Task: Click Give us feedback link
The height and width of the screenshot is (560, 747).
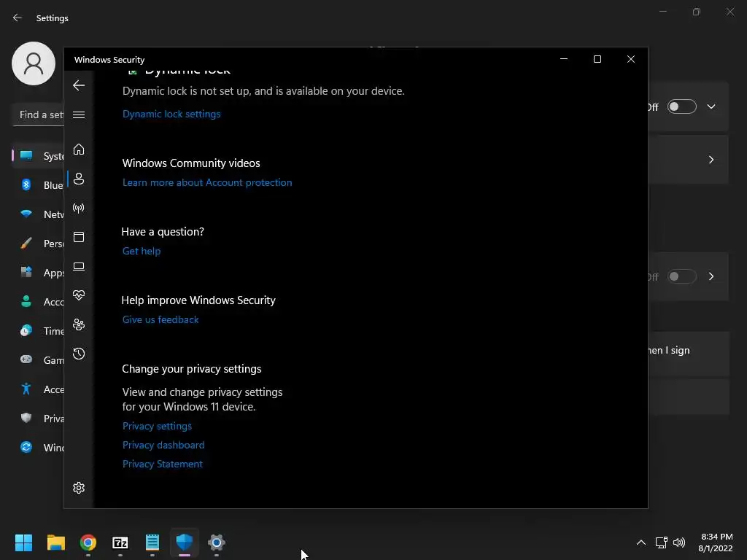Action: click(160, 320)
